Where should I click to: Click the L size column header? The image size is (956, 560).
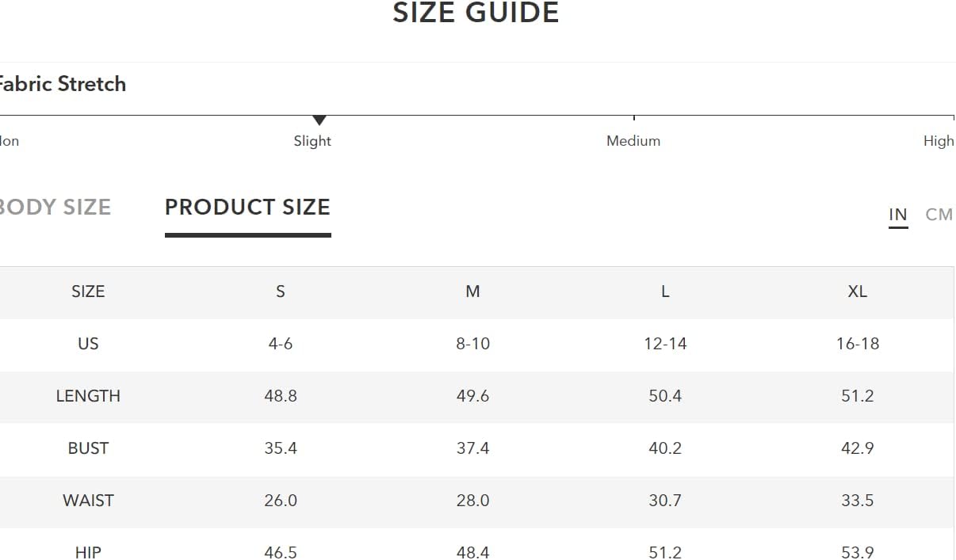665,291
